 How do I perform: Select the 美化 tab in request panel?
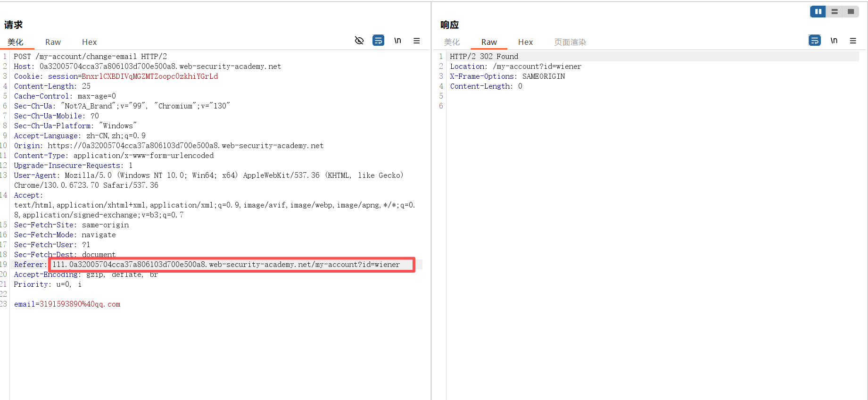coord(16,42)
